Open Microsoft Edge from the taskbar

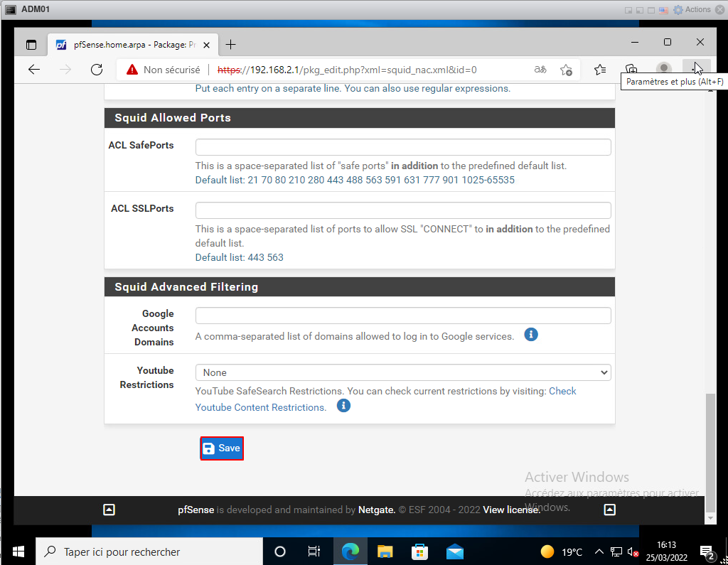point(350,551)
